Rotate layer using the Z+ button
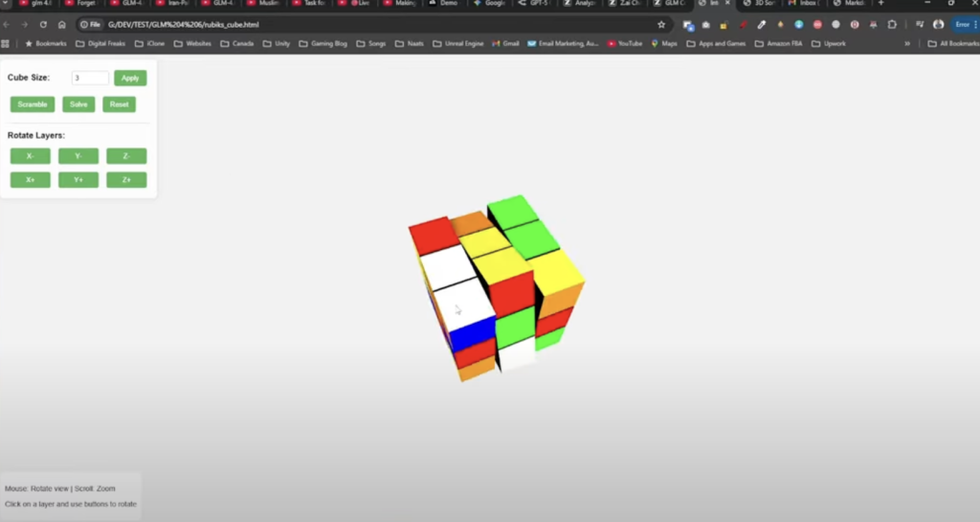Viewport: 980px width, 522px height. (126, 180)
